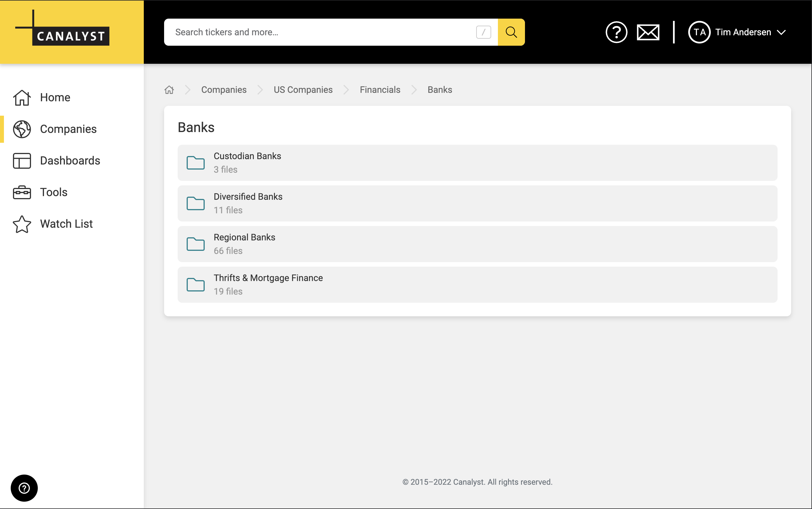The image size is (812, 509).
Task: Open the mail envelope icon
Action: pos(648,32)
